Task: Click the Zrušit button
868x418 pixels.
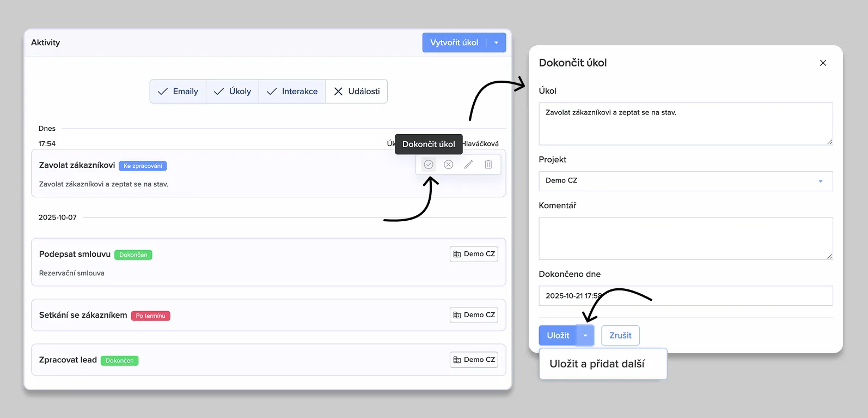Action: [620, 336]
